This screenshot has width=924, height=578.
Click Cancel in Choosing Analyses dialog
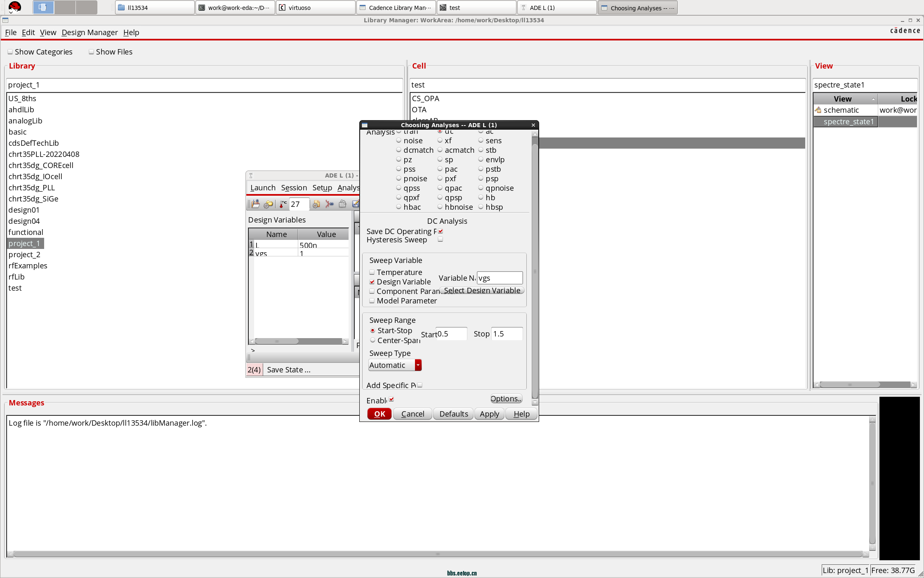(412, 414)
